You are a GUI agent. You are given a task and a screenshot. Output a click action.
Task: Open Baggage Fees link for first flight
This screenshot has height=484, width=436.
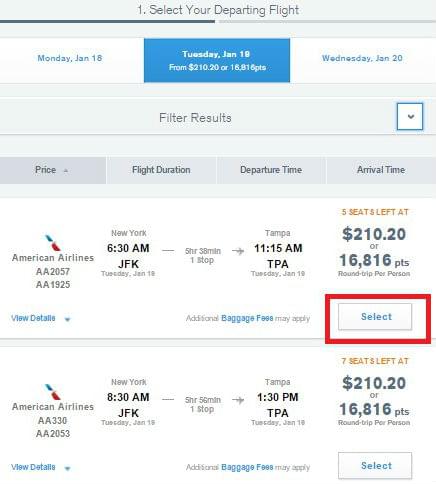(247, 318)
